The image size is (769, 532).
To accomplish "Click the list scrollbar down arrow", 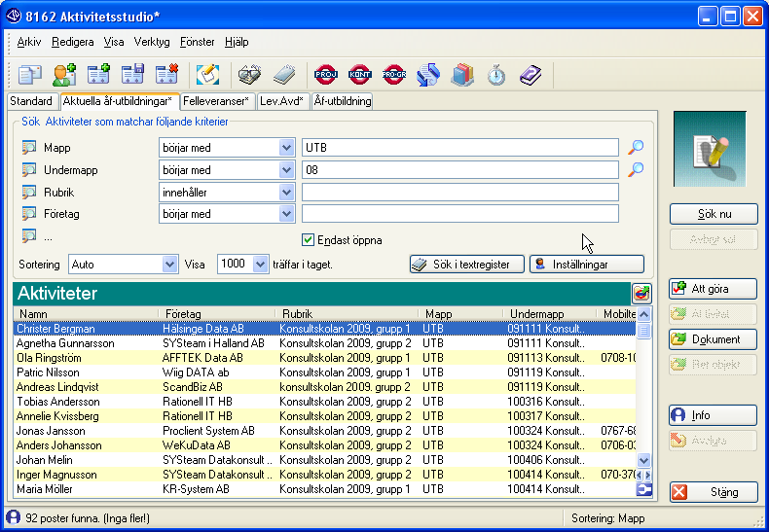I will (x=643, y=460).
